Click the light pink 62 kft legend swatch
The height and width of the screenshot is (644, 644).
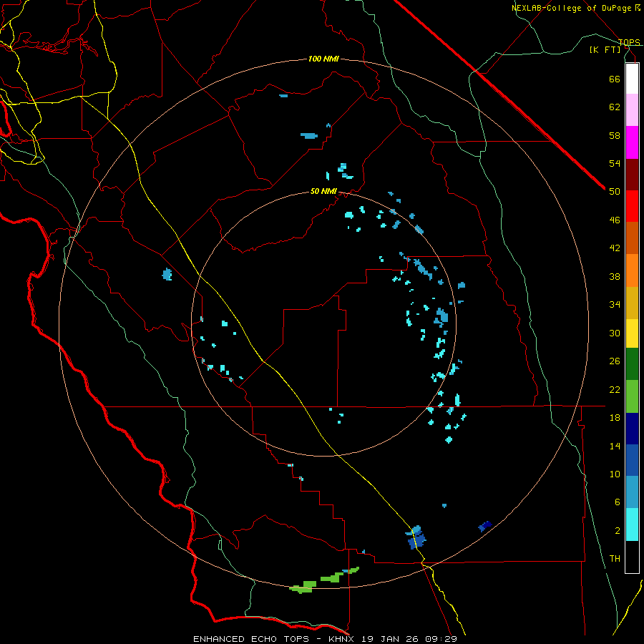632,110
